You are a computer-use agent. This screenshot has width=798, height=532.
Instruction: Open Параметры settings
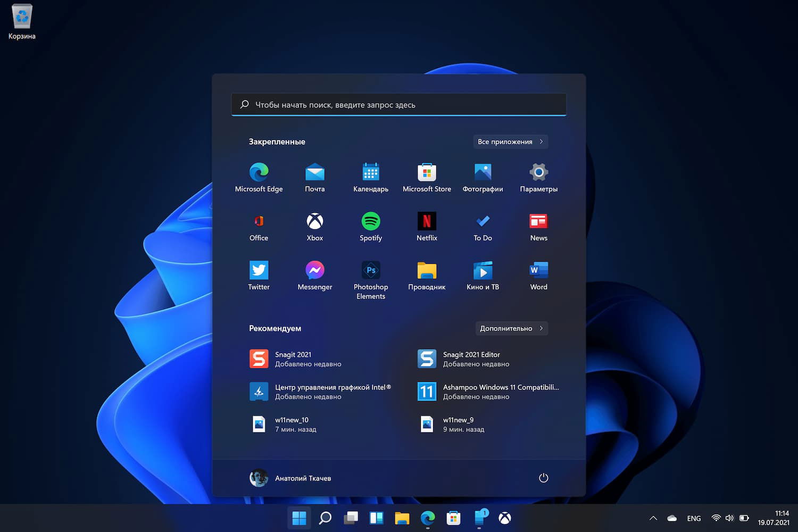point(538,178)
